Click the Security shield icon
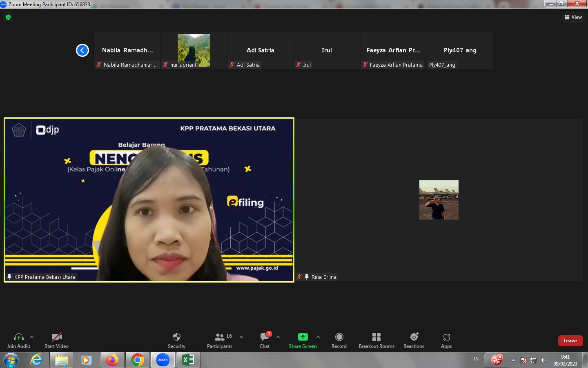The height and width of the screenshot is (368, 588). (x=176, y=337)
